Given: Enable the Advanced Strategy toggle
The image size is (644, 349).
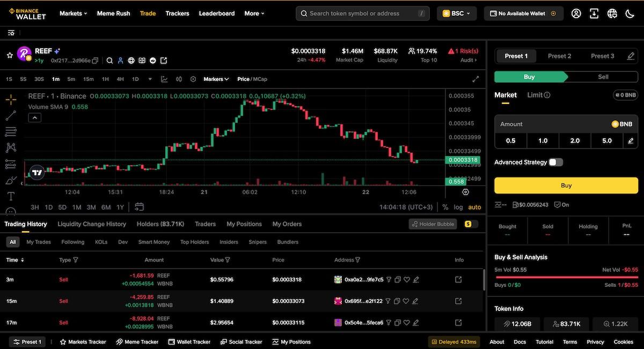Looking at the screenshot, I should [556, 162].
